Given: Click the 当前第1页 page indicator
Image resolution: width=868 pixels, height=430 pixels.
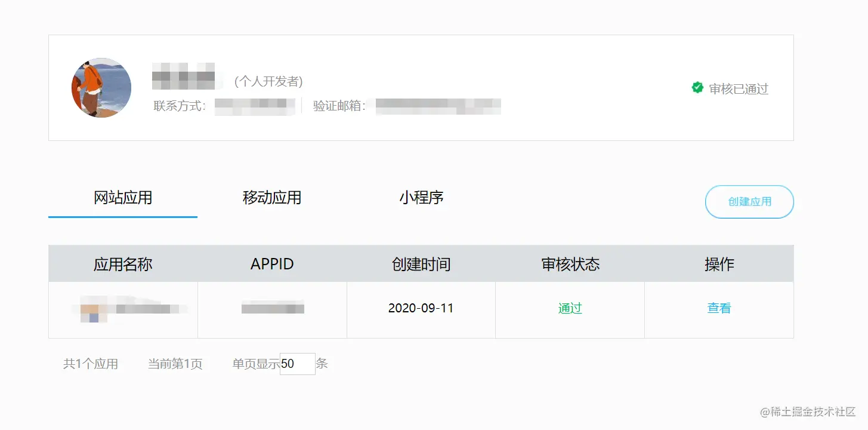Looking at the screenshot, I should [176, 364].
